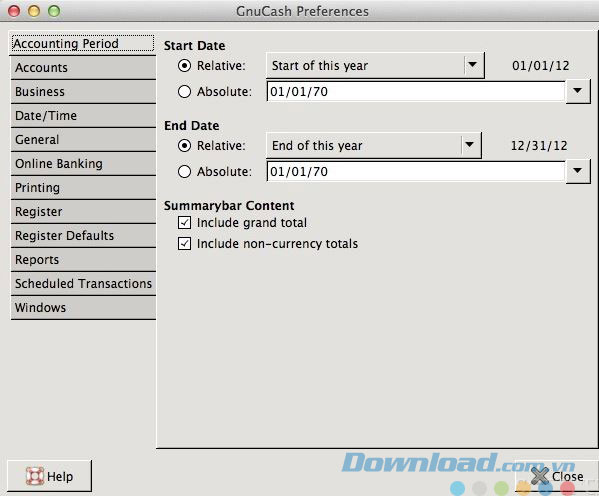Screen dimensions: 599x496
Task: Click the red window close button
Action: click(x=14, y=11)
